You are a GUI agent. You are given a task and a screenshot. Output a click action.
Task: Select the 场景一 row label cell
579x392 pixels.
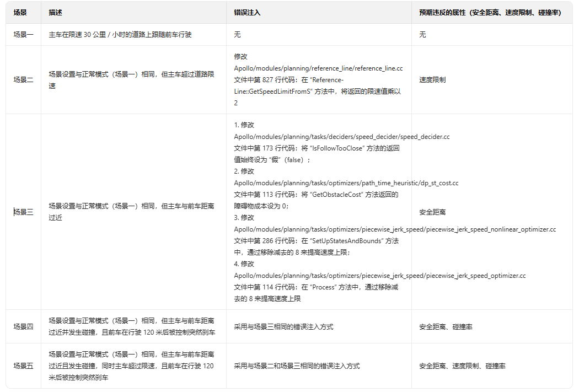tap(23, 35)
